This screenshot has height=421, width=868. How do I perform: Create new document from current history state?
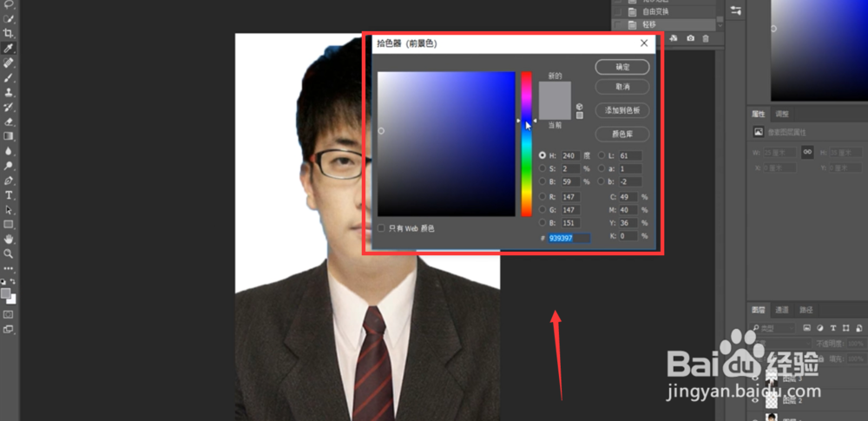point(674,38)
